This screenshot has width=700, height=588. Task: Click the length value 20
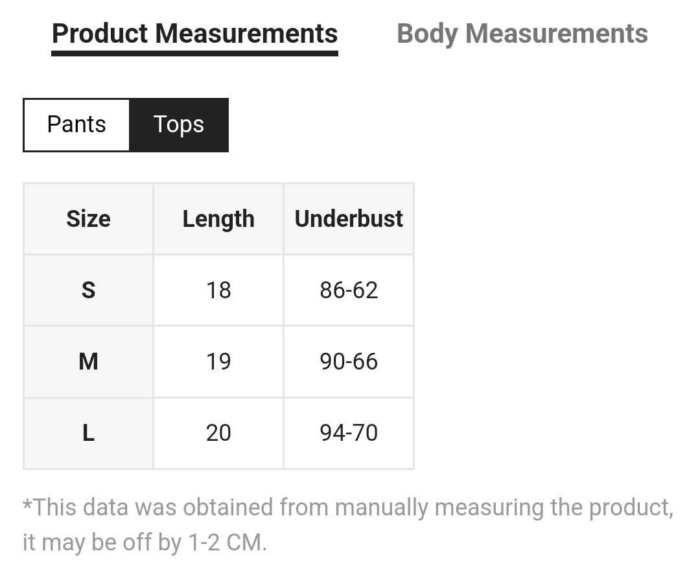pyautogui.click(x=218, y=433)
